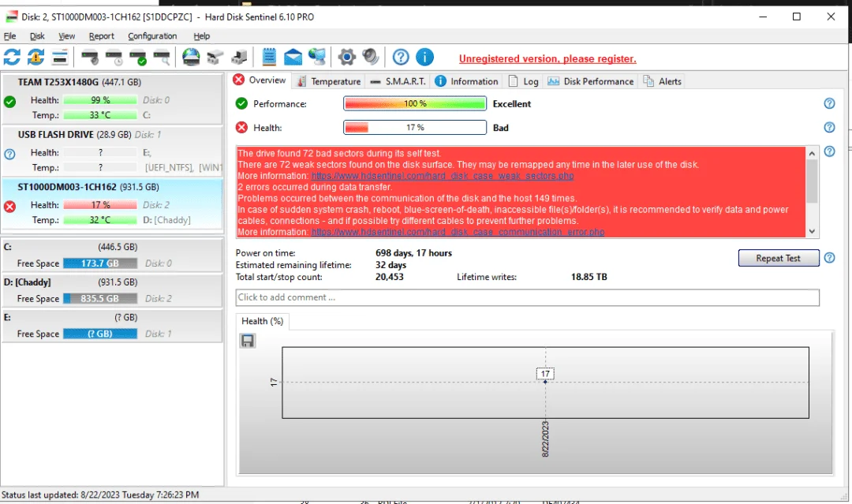Viewport: 852px width, 504px height.
Task: Click the monitor with globe icon
Action: (x=317, y=57)
